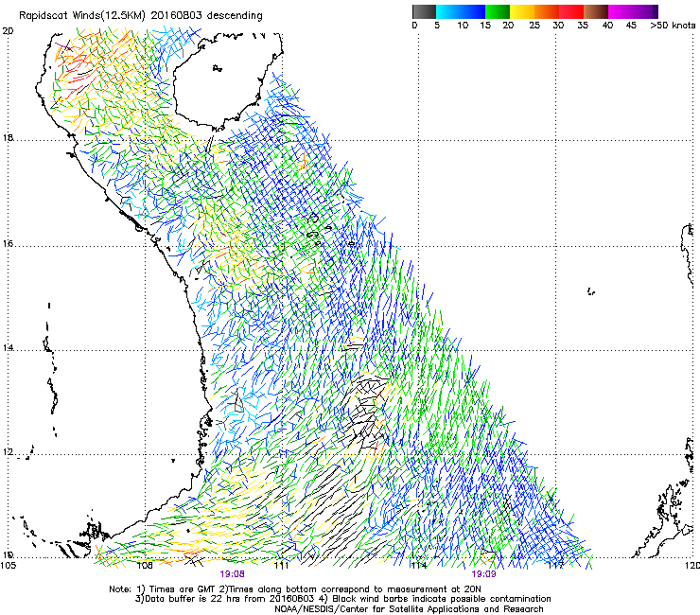Click the note line starting 'Note: 1) Times are GMT'
The height and width of the screenshot is (615, 700).
[295, 589]
